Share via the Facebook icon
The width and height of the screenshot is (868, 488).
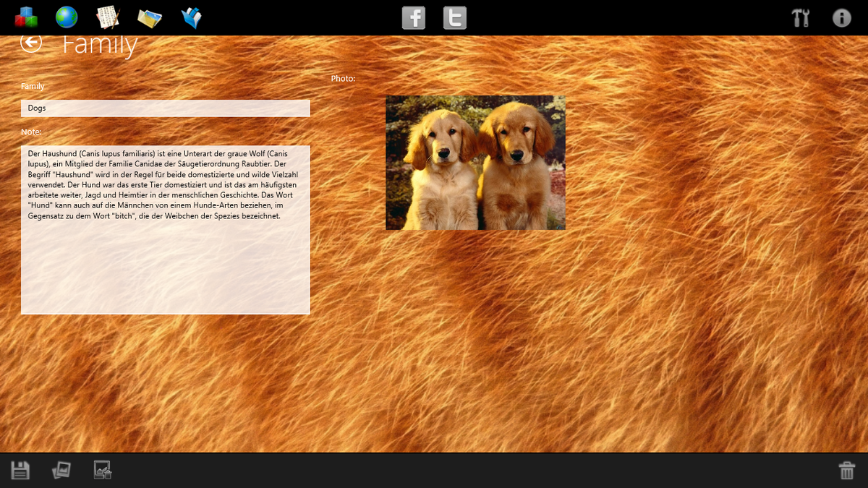pyautogui.click(x=414, y=17)
